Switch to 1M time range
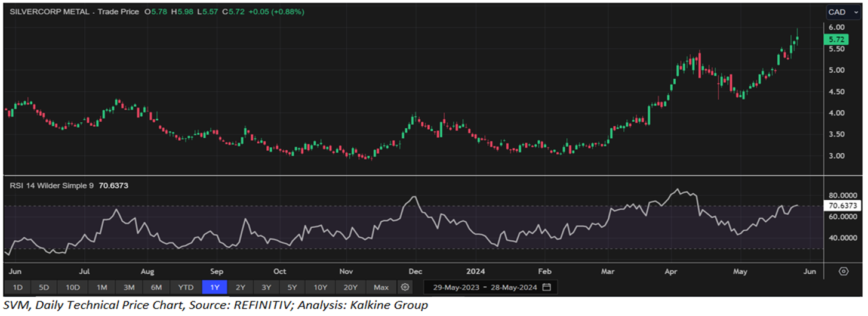 point(101,287)
